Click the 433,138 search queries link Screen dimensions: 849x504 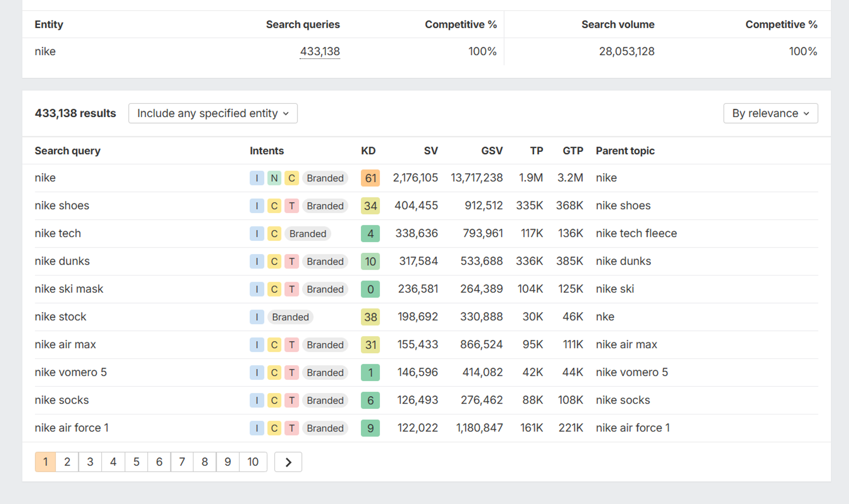pos(320,51)
